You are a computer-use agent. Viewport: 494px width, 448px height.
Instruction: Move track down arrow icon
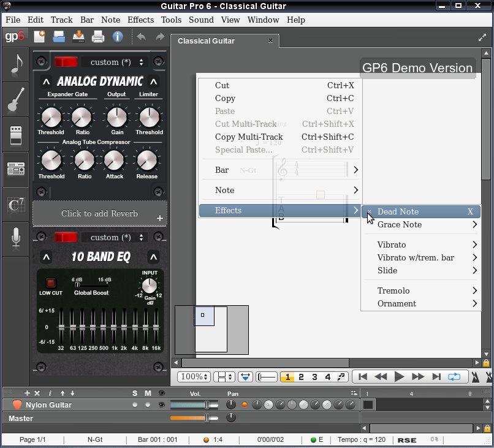pos(72,393)
